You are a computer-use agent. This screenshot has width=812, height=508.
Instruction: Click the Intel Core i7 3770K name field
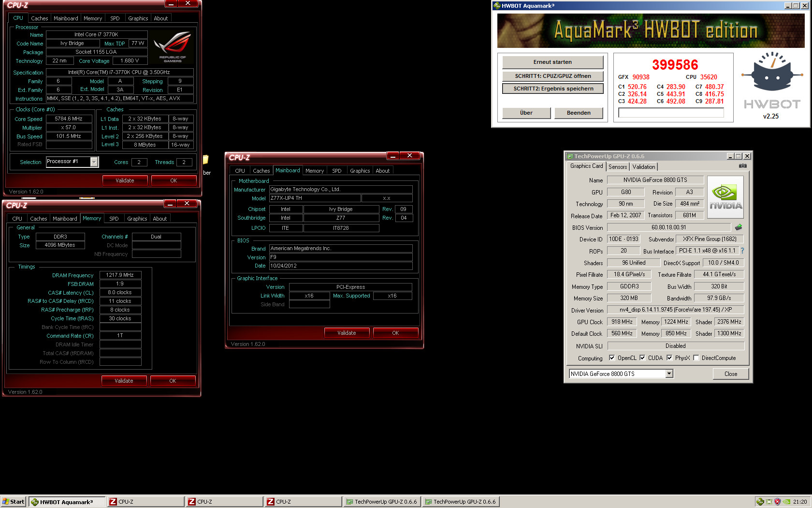click(96, 35)
